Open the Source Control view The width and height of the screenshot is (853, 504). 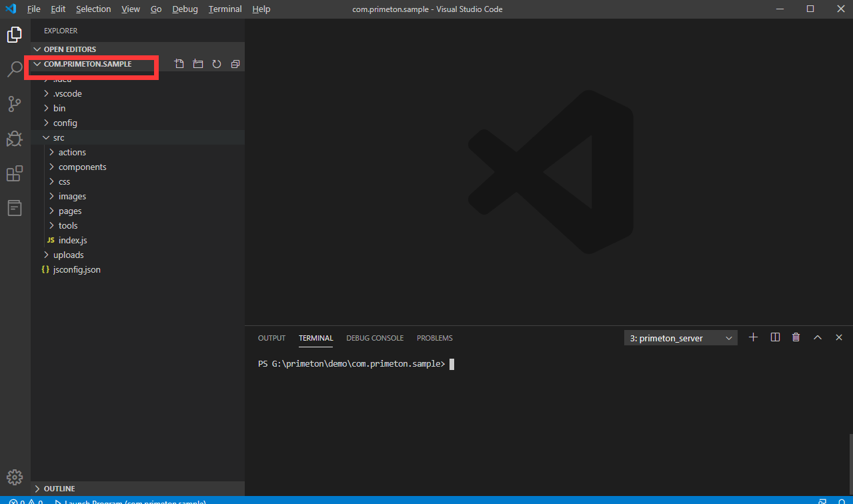point(15,104)
